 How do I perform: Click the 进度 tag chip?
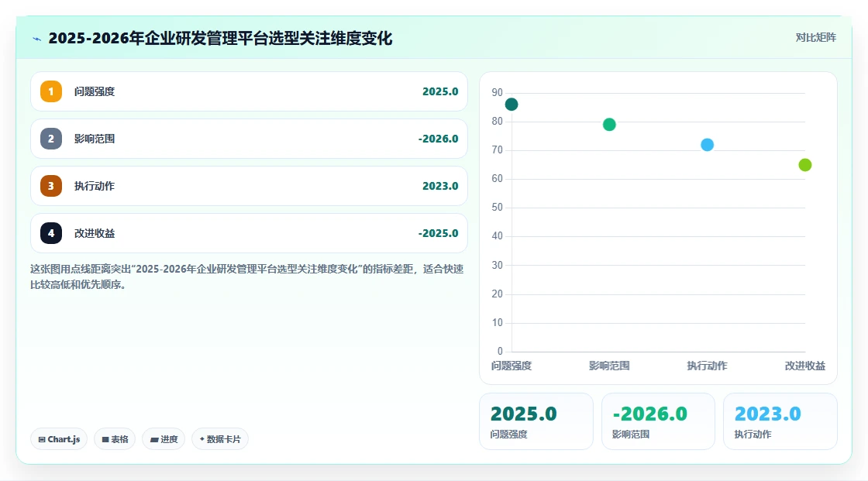click(164, 439)
